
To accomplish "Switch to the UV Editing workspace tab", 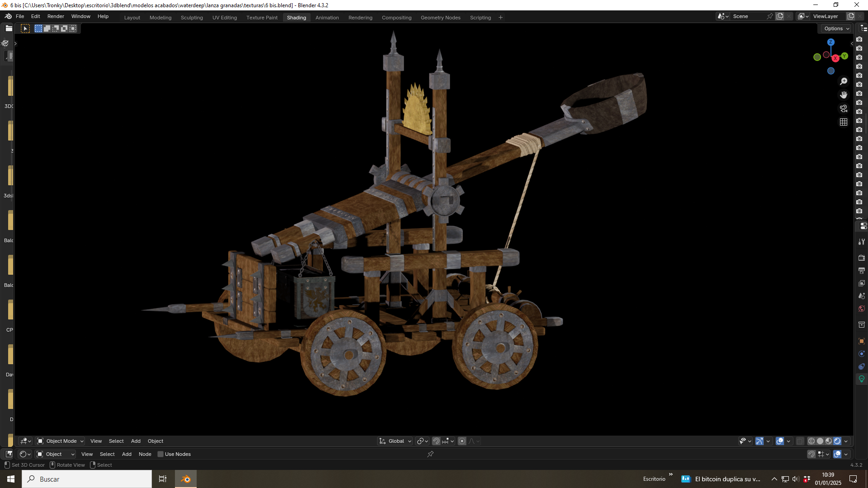I will 225,18.
